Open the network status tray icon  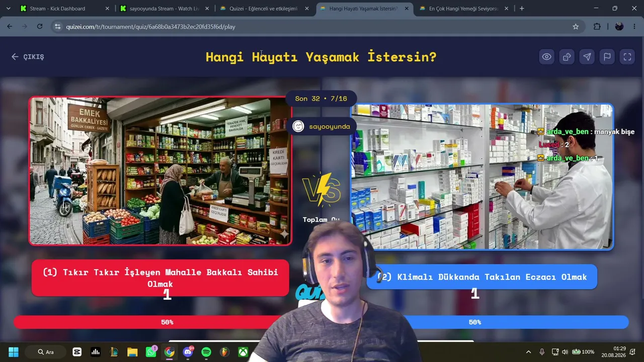point(555,352)
